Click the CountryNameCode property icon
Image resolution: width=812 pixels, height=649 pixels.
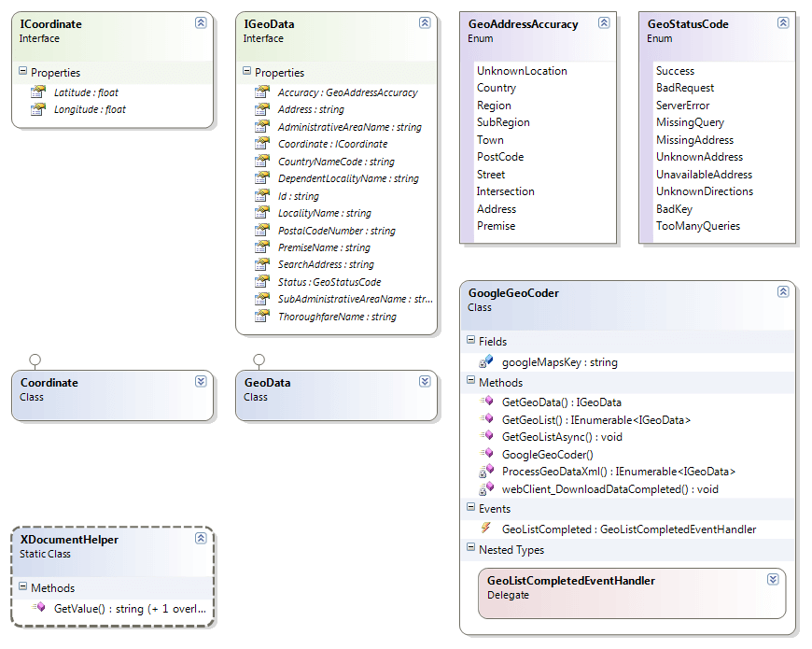tap(262, 161)
